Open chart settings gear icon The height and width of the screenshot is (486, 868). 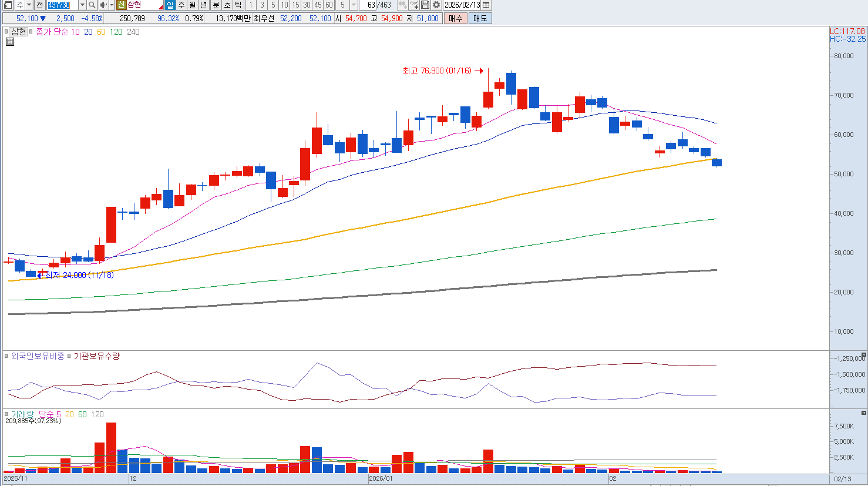point(436,5)
